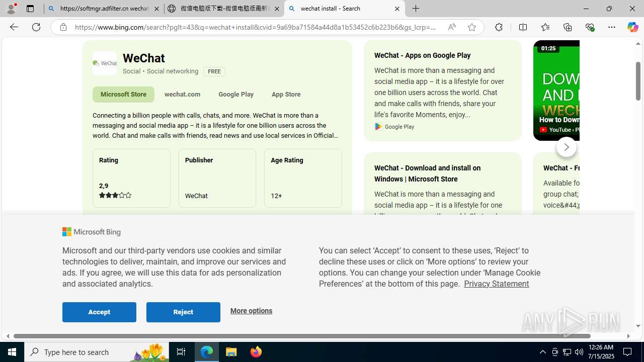The height and width of the screenshot is (362, 644).
Task: Select the wechat.com source tab
Action: coord(182,95)
